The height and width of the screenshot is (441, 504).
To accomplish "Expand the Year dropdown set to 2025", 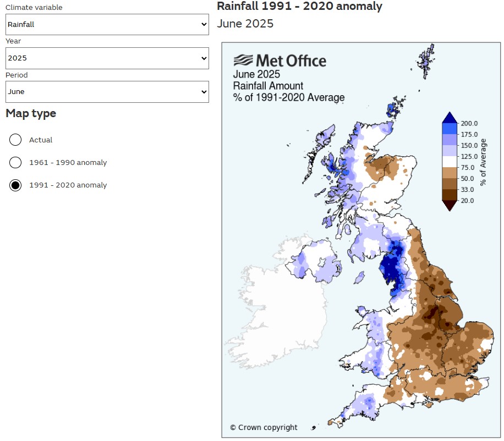I will [107, 58].
